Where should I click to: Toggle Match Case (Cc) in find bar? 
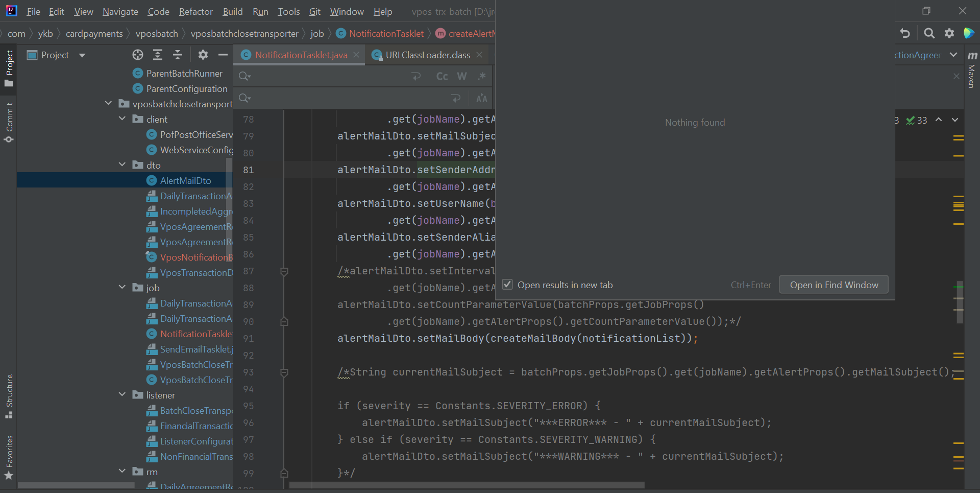click(x=442, y=76)
